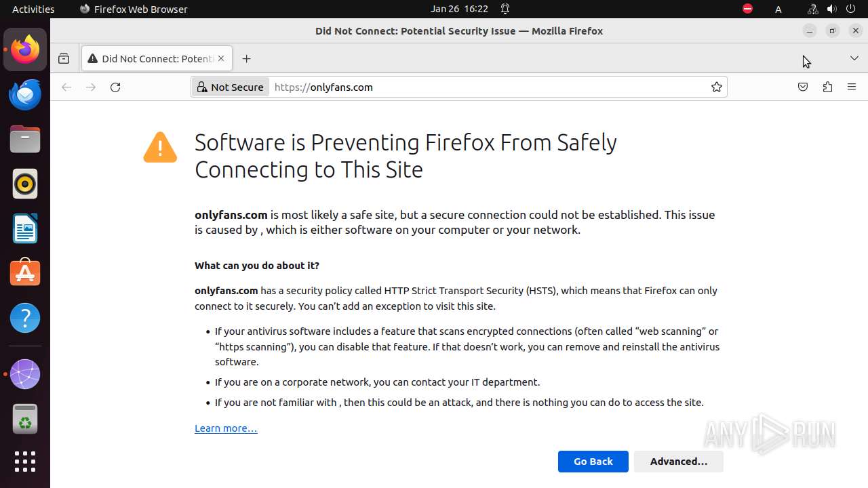Restore down the Firefox window
Image resolution: width=868 pixels, height=488 pixels.
tap(832, 30)
